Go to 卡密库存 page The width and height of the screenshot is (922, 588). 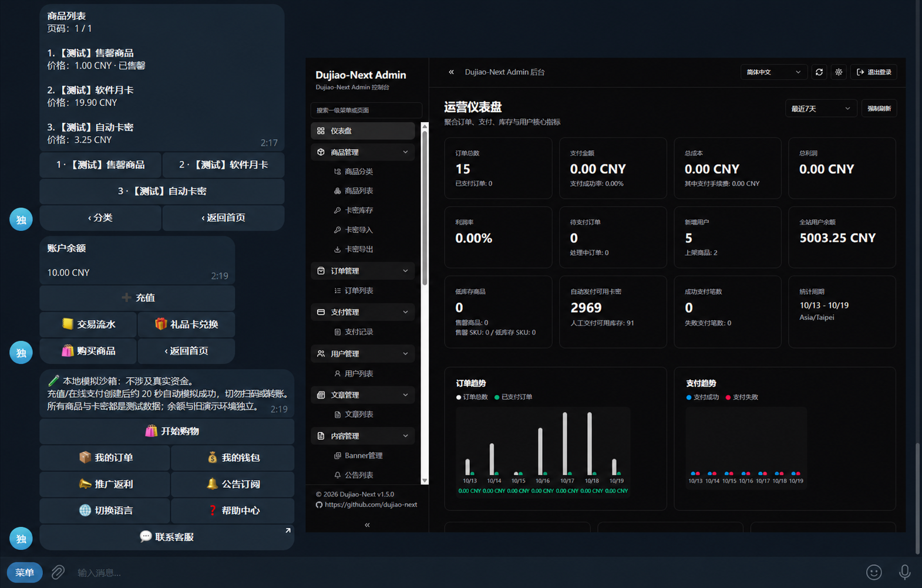(358, 210)
